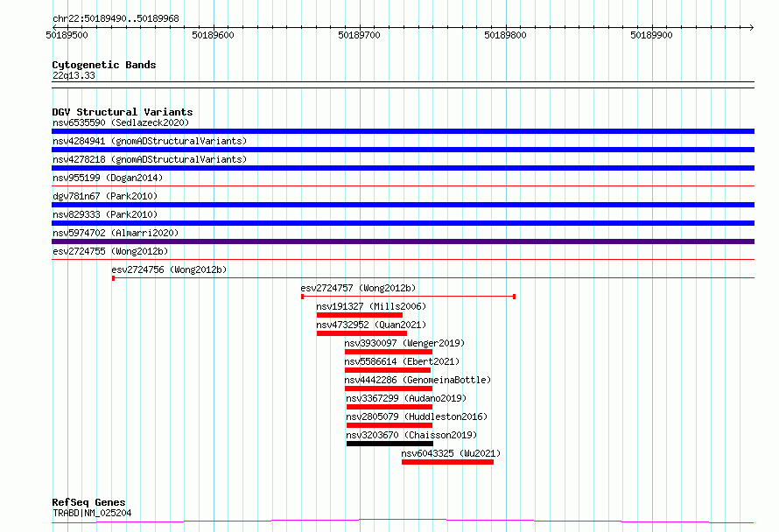The image size is (779, 532).
Task: Click ruler position 50189500
Action: [x=67, y=35]
